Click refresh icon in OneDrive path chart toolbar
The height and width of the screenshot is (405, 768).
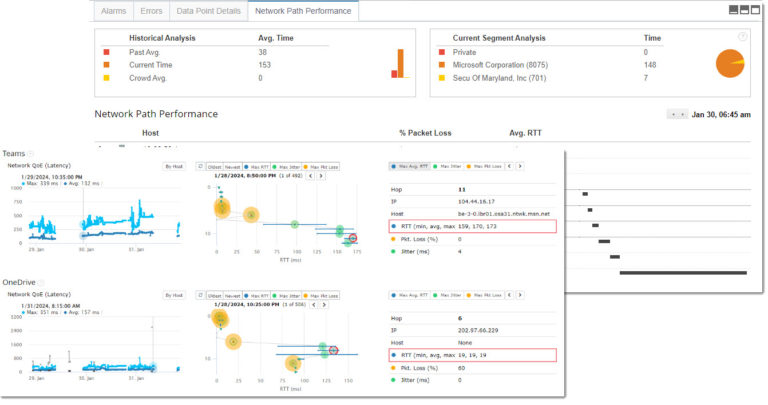(200, 295)
